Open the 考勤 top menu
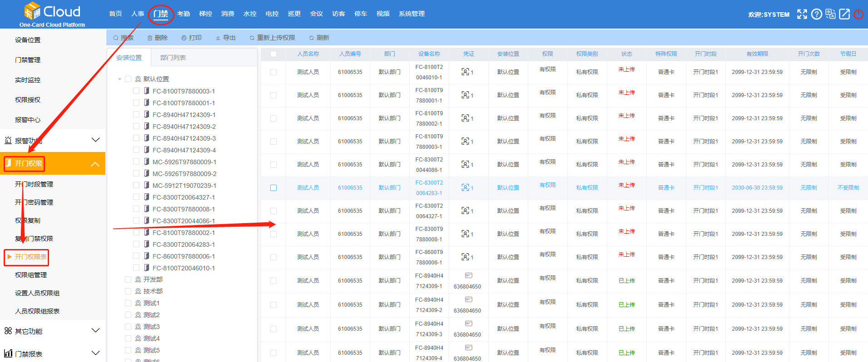 point(184,14)
